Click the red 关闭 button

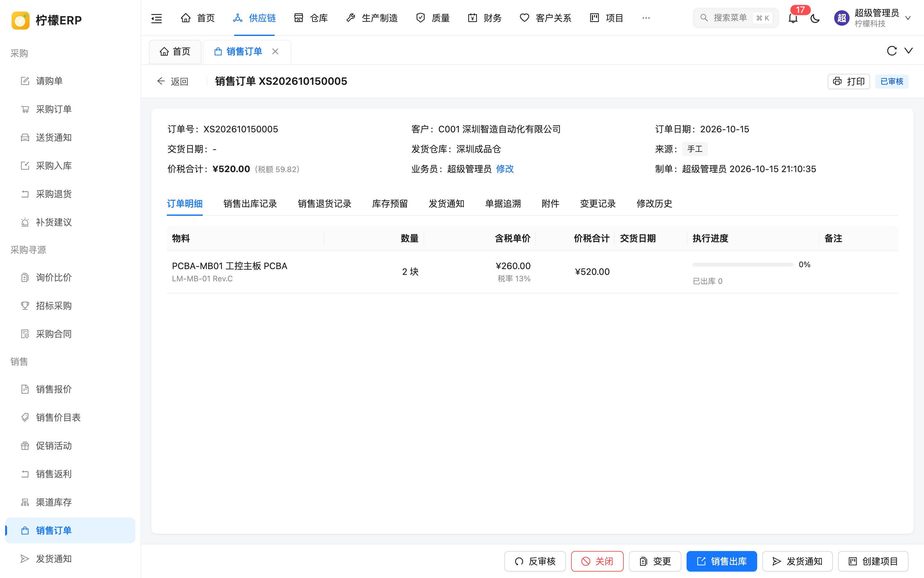point(597,561)
